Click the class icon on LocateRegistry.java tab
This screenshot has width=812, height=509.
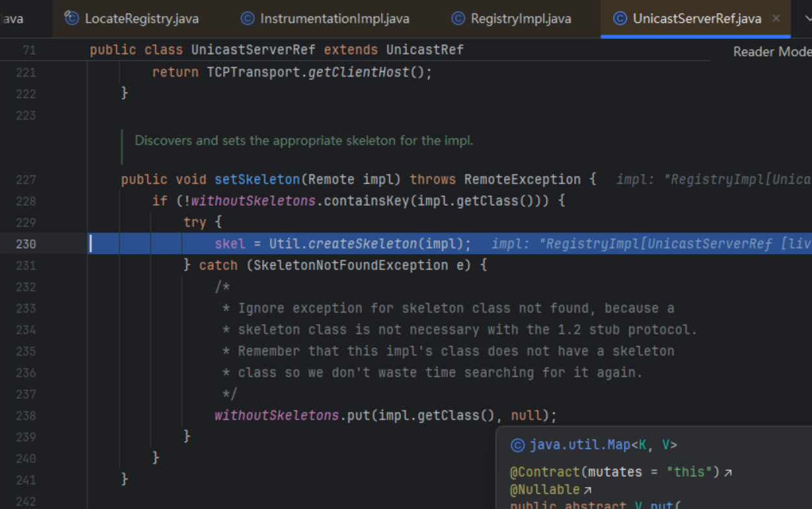72,18
